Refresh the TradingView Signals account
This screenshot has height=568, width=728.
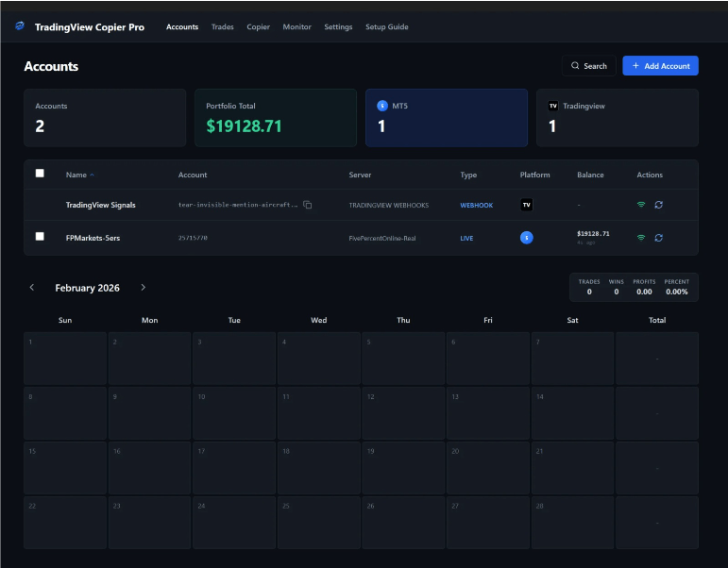(x=658, y=205)
